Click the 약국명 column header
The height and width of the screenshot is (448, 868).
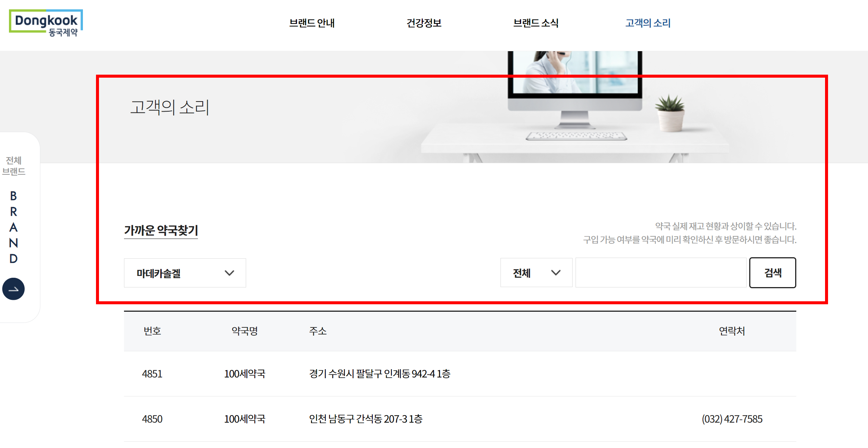(x=245, y=331)
